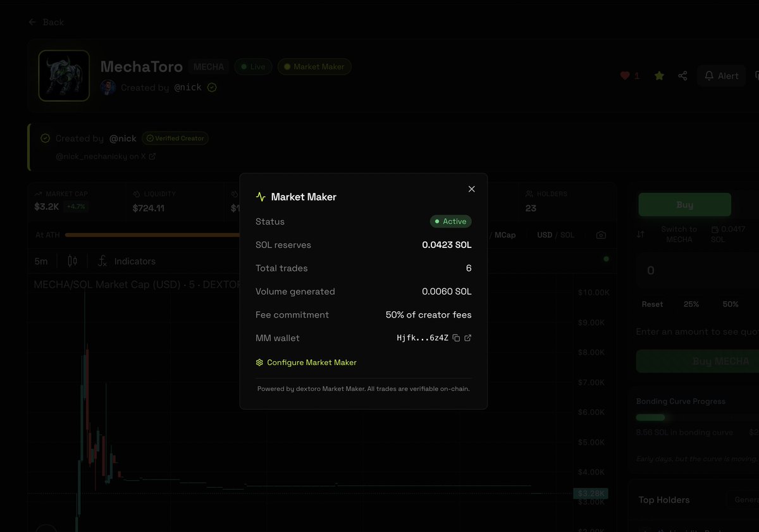Viewport: 759px width, 532px height.
Task: Click the Market Cap $3.2K stat
Action: click(61, 201)
